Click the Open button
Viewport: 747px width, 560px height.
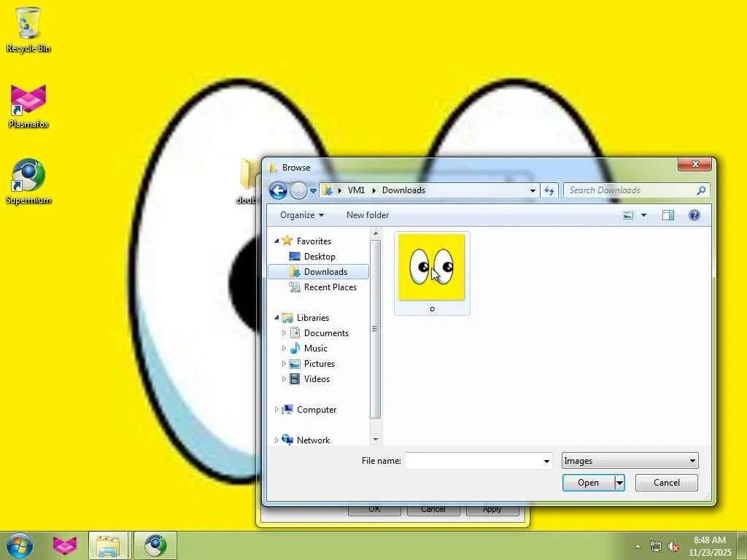(x=589, y=483)
